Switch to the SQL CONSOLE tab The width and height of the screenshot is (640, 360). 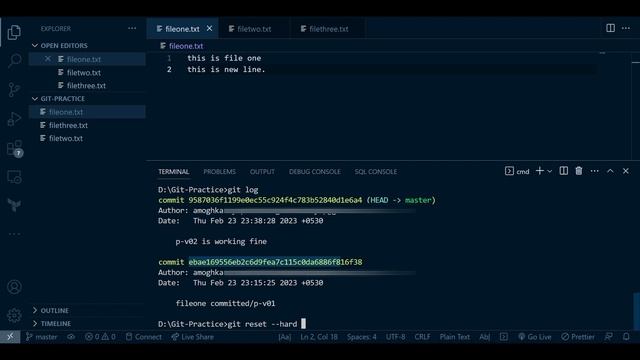(x=376, y=171)
